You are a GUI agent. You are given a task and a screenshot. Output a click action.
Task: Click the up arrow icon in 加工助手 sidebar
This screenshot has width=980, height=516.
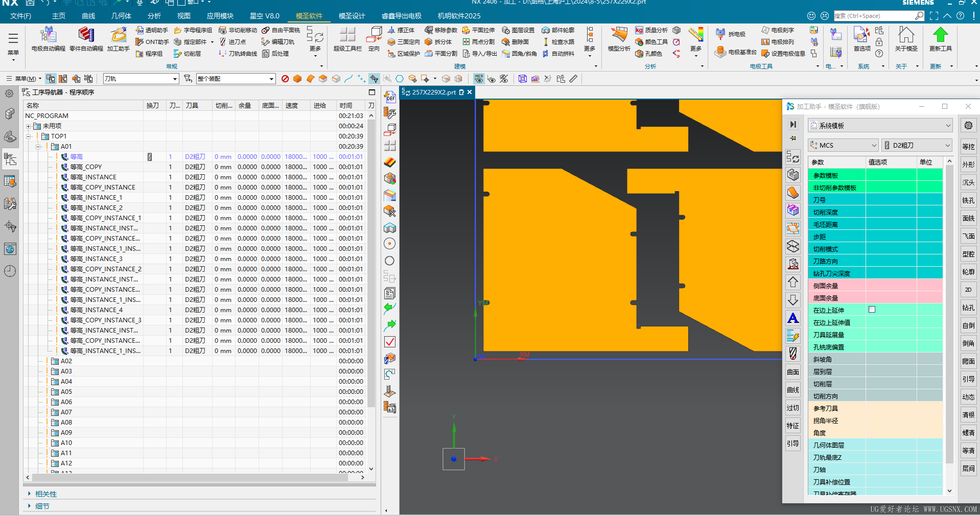pos(793,282)
